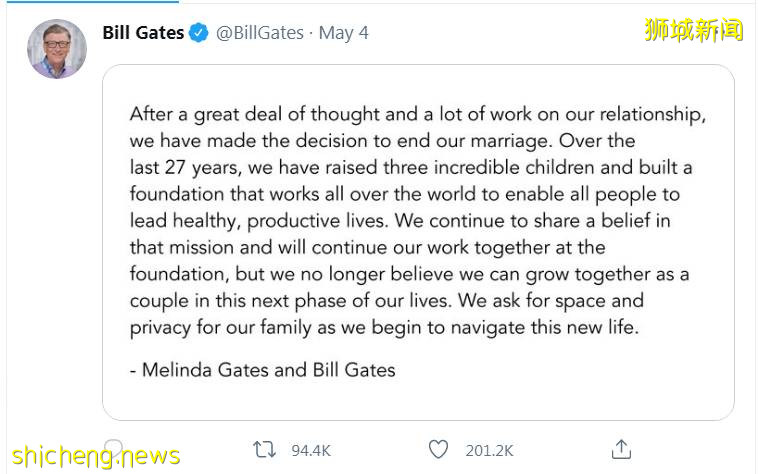Image resolution: width=758 pixels, height=474 pixels.
Task: Click the blue verified badge beside Bill Gates
Action: pyautogui.click(x=199, y=33)
